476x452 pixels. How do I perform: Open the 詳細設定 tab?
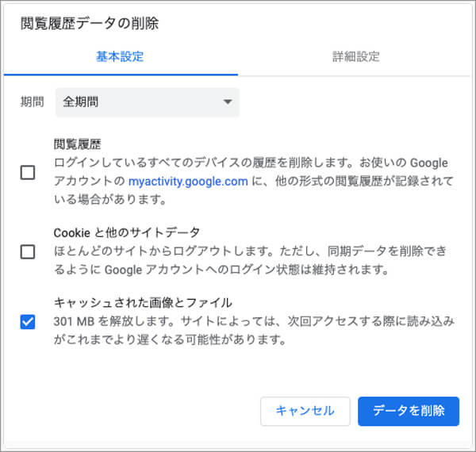355,56
